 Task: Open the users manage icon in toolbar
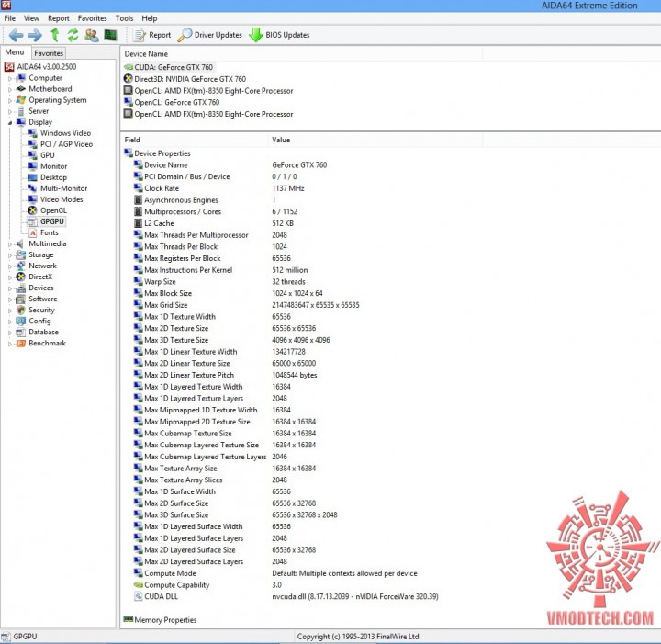tap(92, 35)
